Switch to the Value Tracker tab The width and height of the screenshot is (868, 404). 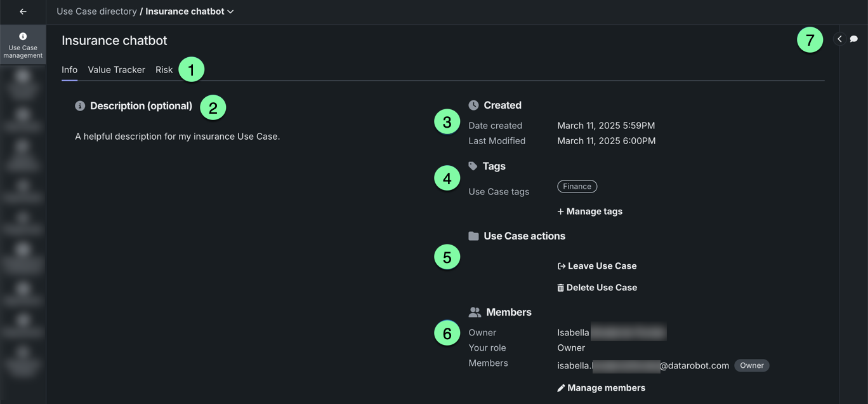[116, 70]
